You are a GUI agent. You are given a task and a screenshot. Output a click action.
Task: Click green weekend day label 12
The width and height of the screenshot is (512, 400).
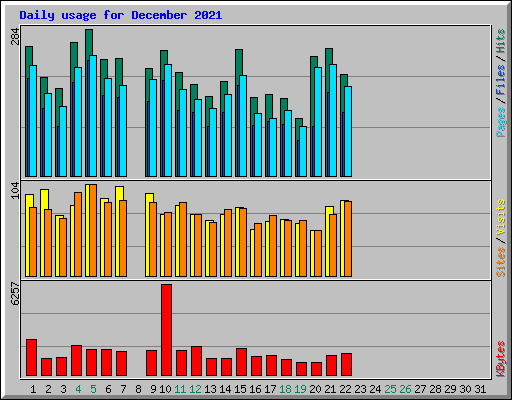click(x=195, y=389)
